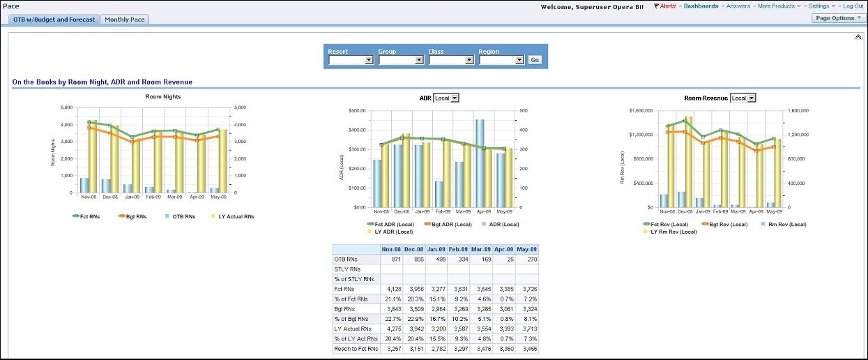Open the Group filter dropdown
The height and width of the screenshot is (360, 868).
click(402, 60)
